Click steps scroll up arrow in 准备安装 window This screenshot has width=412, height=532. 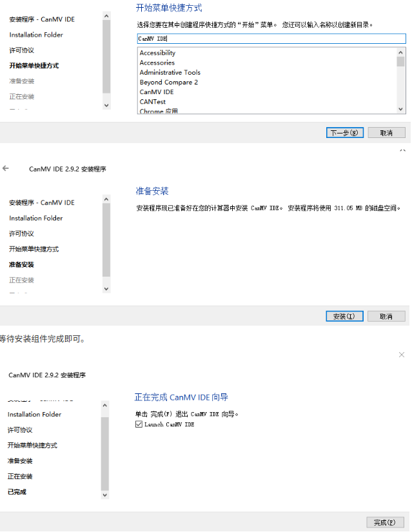pyautogui.click(x=106, y=199)
